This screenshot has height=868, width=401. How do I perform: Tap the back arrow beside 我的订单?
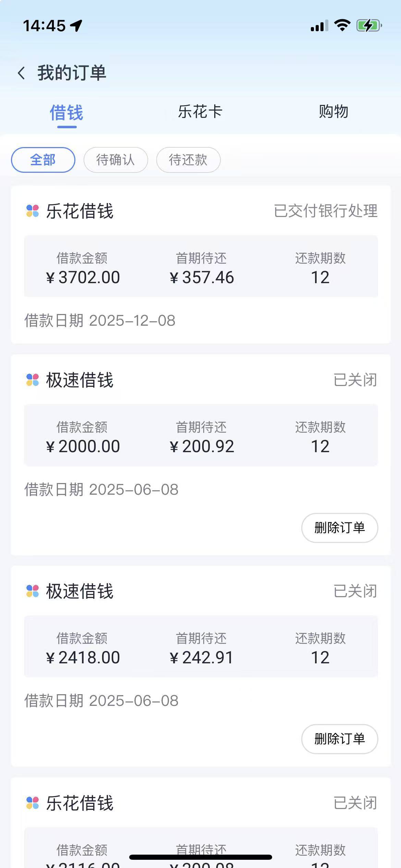pyautogui.click(x=21, y=73)
